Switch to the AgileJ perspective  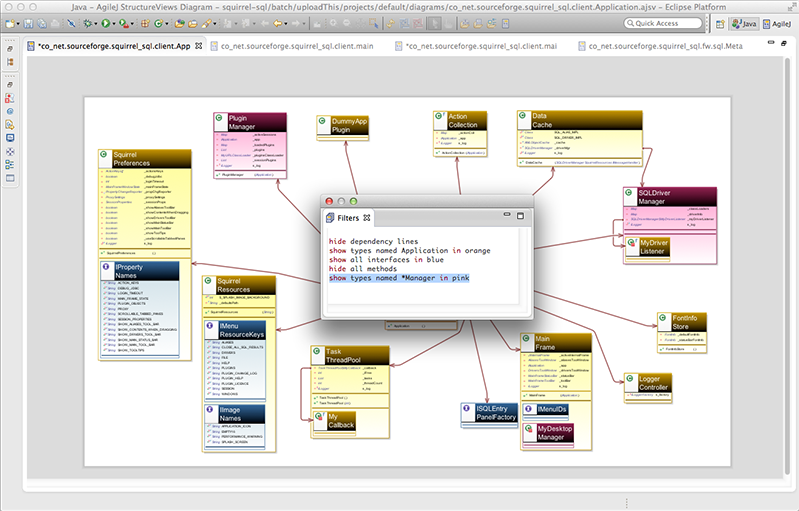pos(777,23)
